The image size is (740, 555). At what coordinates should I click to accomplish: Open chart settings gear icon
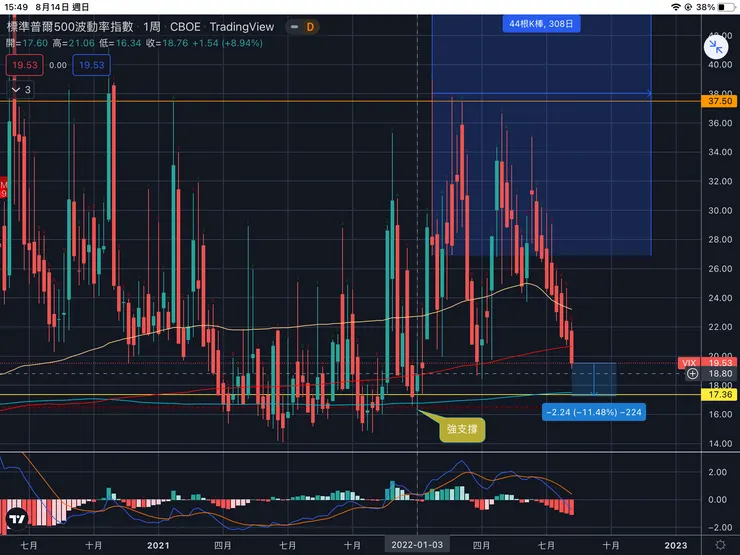(720, 545)
